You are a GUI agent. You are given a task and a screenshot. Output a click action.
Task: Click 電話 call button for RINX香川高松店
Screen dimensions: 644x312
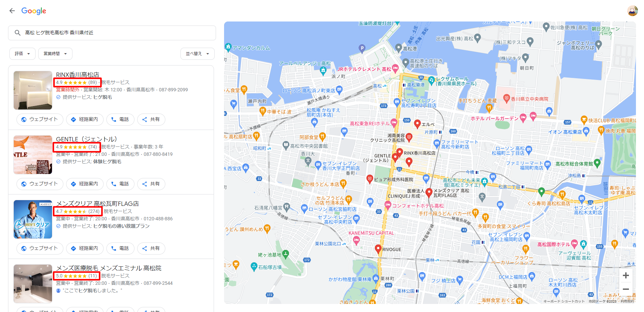[x=120, y=119]
